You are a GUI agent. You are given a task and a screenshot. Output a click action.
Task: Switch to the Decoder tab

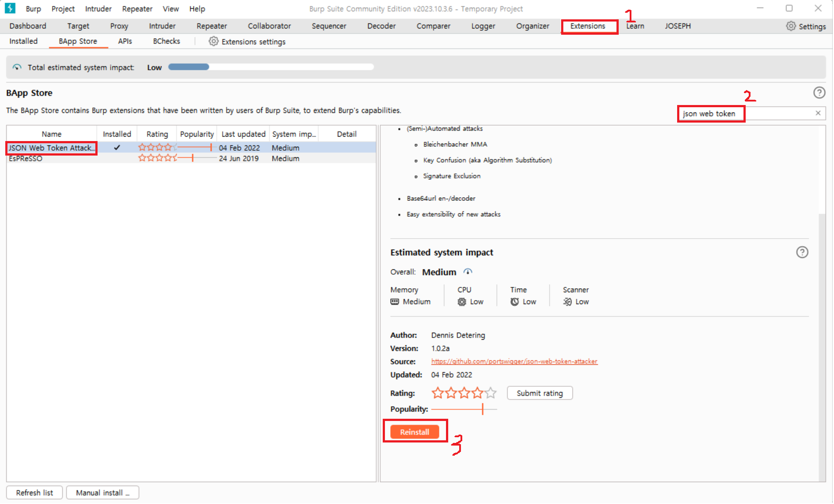coord(381,26)
